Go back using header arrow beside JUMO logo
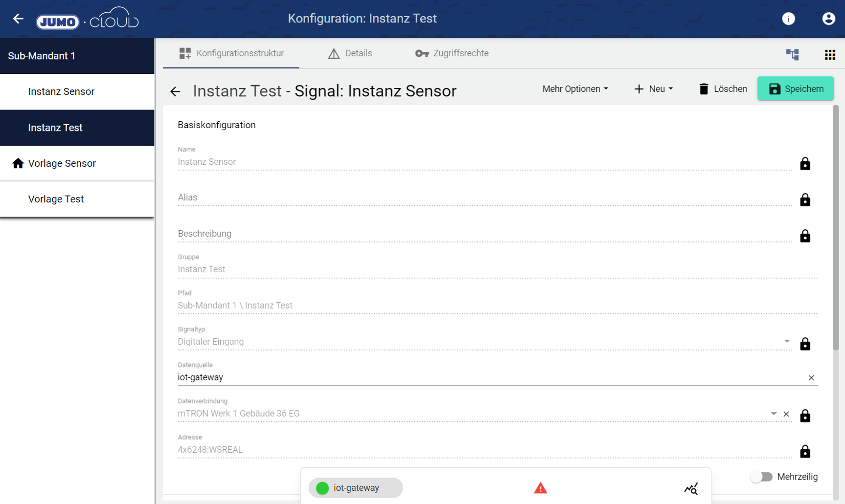Screen dimensions: 845x504 pos(18,19)
